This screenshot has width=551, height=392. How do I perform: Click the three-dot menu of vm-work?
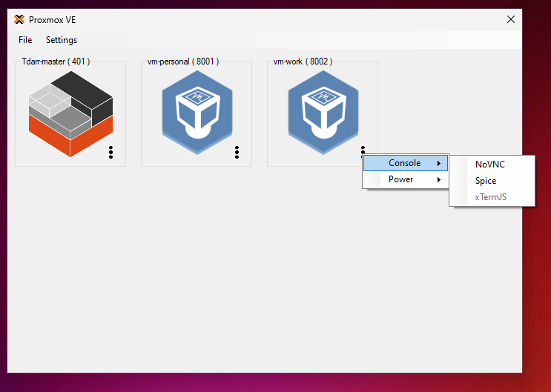click(x=363, y=150)
